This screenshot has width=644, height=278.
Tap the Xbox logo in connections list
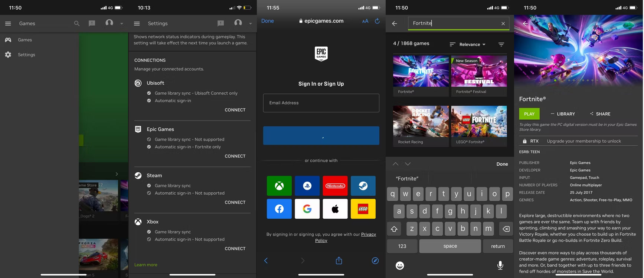pyautogui.click(x=138, y=222)
